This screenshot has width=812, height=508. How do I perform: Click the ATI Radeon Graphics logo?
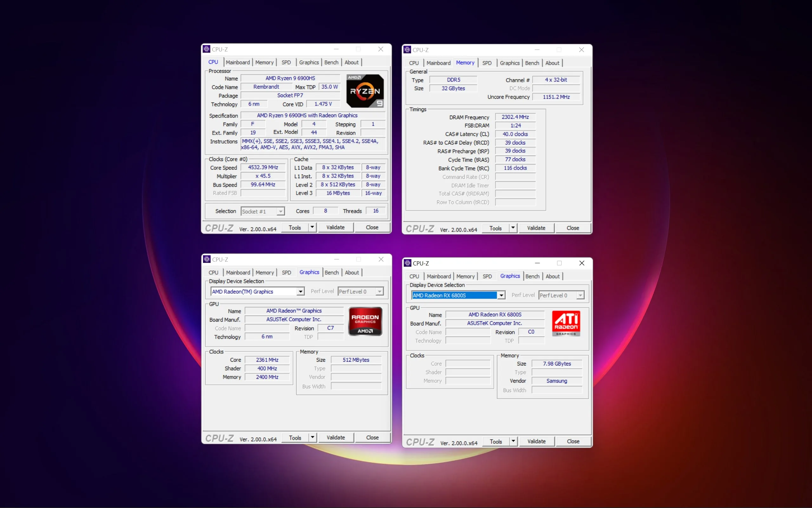pyautogui.click(x=566, y=323)
